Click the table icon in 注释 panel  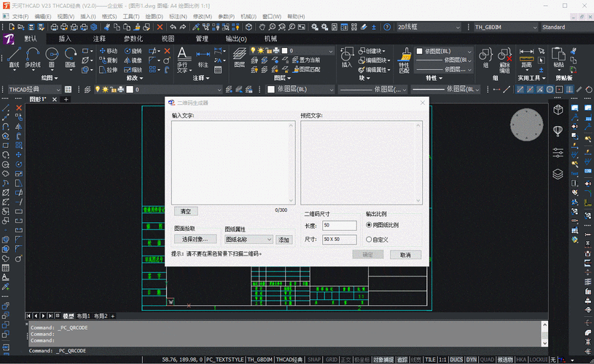pos(218,70)
